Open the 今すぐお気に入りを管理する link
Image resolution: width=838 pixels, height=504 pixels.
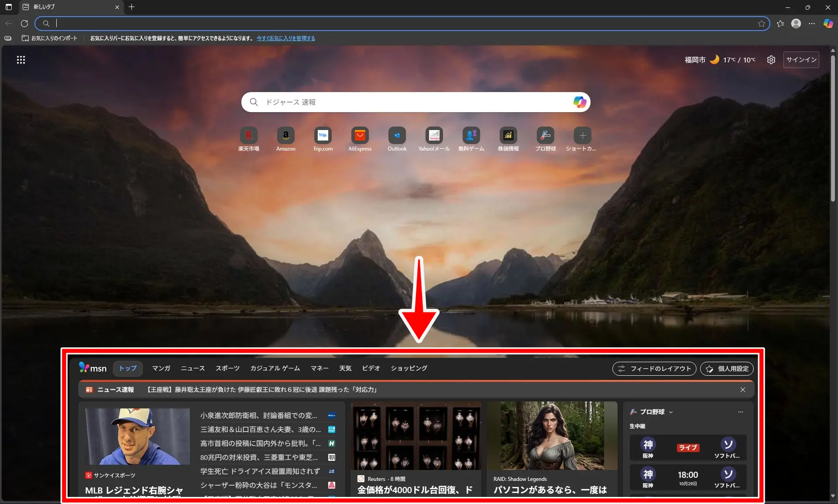coord(285,38)
